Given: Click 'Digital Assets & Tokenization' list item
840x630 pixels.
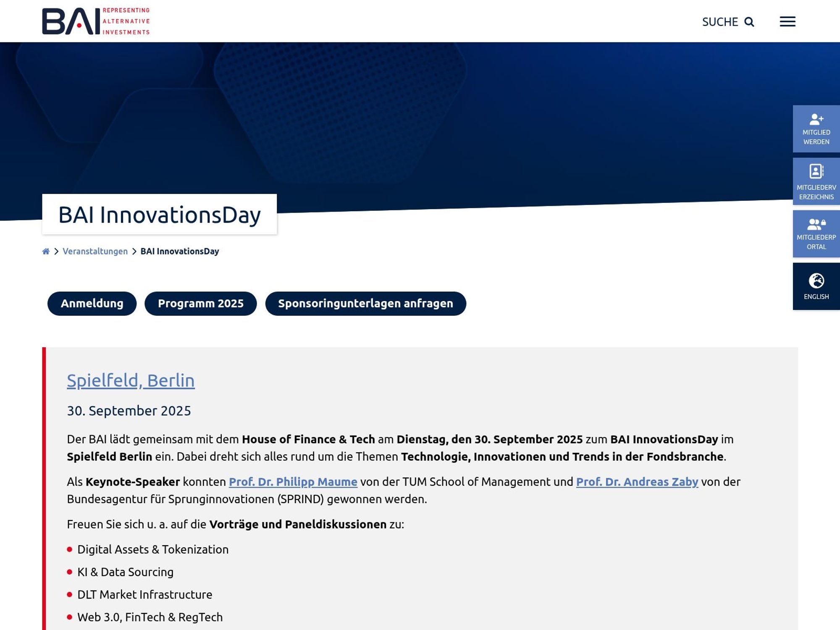Looking at the screenshot, I should tap(153, 549).
